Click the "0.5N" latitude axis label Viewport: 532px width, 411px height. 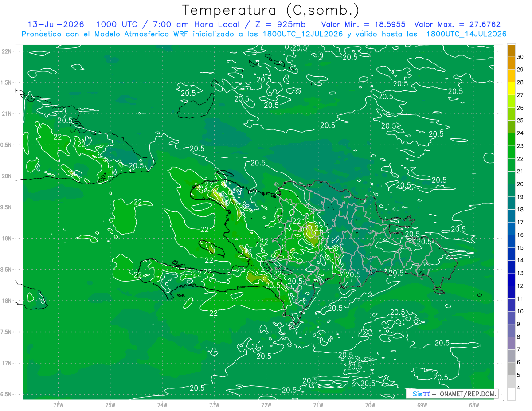click(x=7, y=145)
